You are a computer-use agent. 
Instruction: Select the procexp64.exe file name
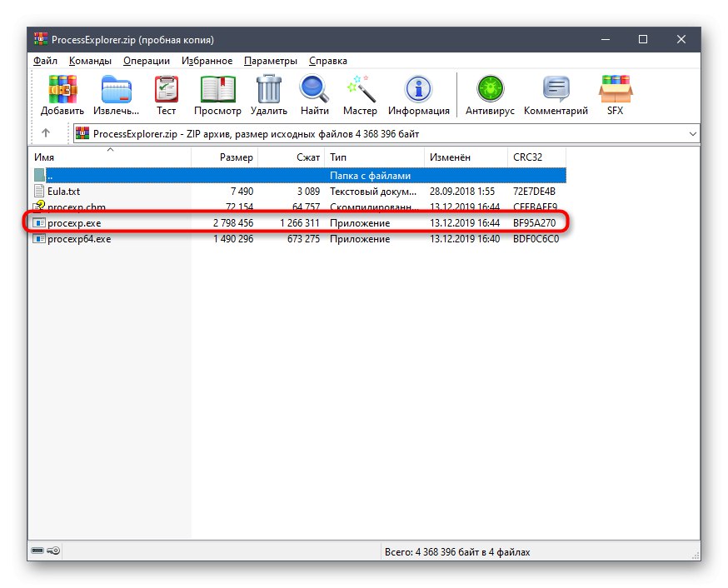[x=79, y=239]
